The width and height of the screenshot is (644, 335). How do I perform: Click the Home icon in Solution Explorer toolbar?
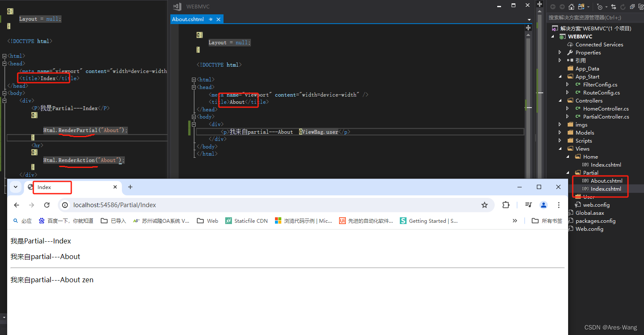[571, 6]
